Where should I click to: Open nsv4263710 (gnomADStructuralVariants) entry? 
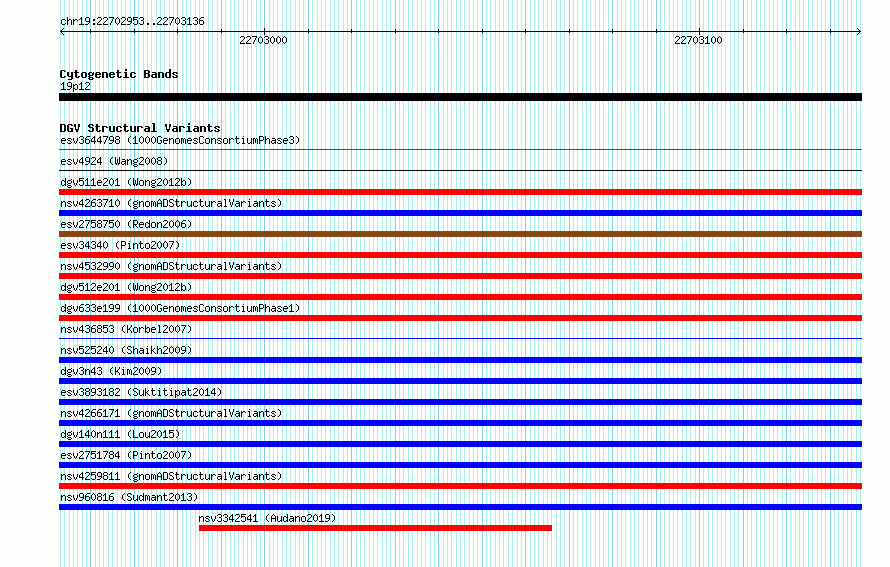tap(171, 203)
